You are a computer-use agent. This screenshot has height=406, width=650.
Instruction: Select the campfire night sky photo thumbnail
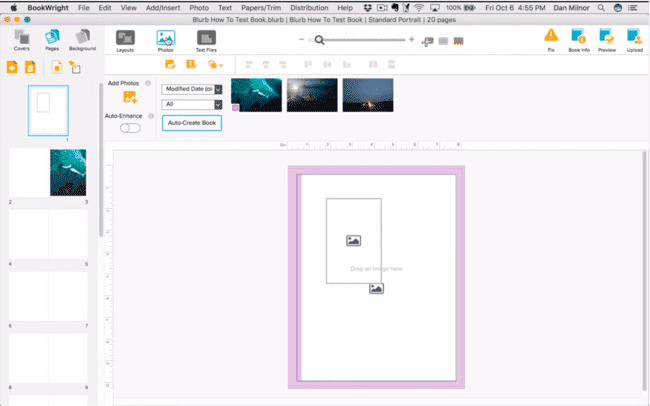[x=368, y=95]
